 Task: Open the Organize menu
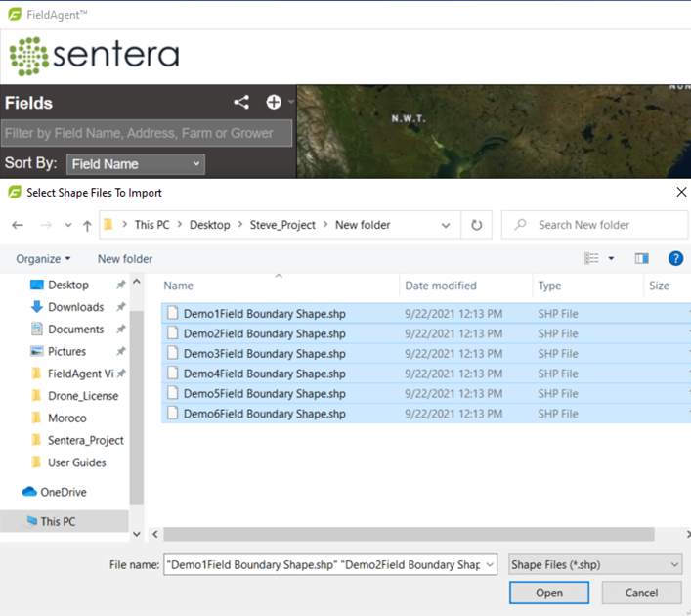(44, 259)
